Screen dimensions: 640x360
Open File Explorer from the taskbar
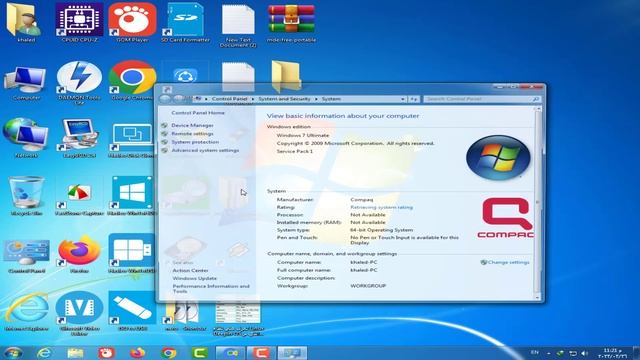point(76,352)
